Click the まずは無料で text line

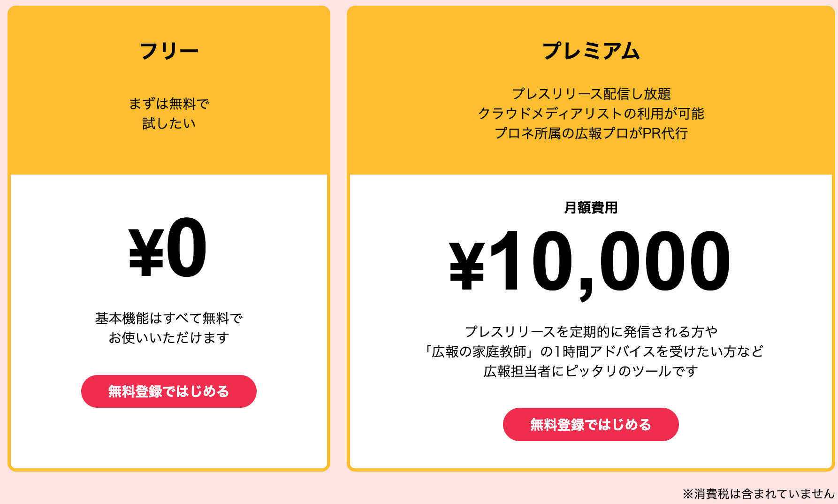(169, 104)
